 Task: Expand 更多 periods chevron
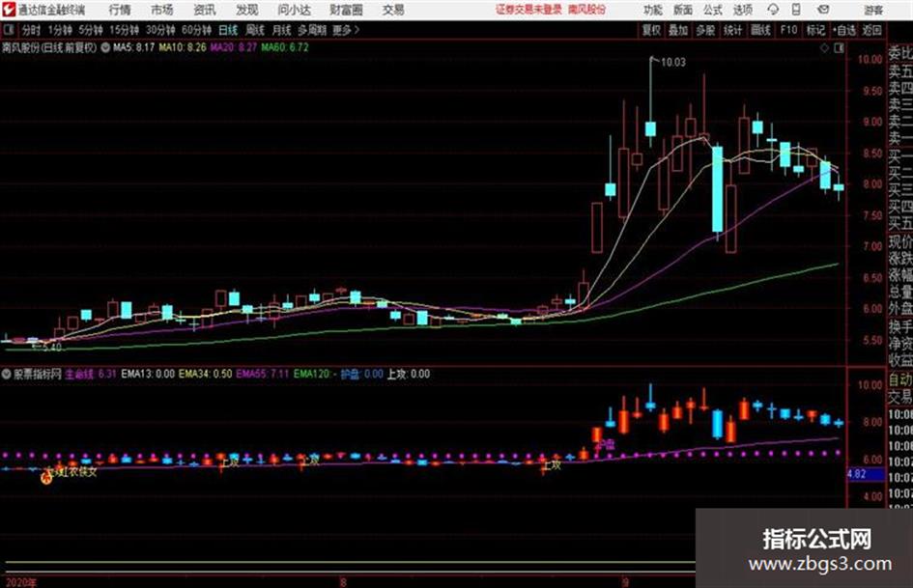[346, 30]
